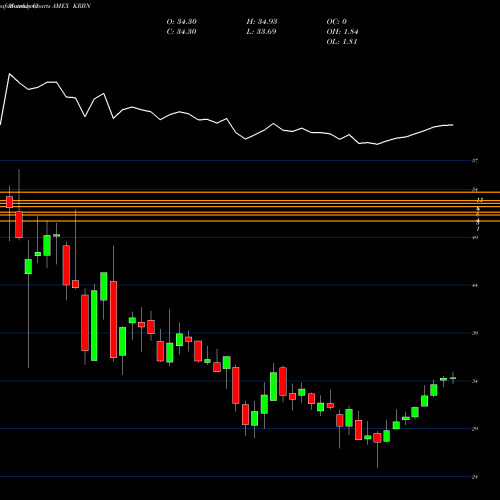Click the last doji candle on the chart

pyautogui.click(x=453, y=378)
